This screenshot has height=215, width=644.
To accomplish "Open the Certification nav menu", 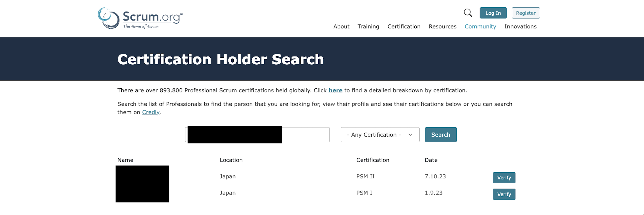I will 404,27.
